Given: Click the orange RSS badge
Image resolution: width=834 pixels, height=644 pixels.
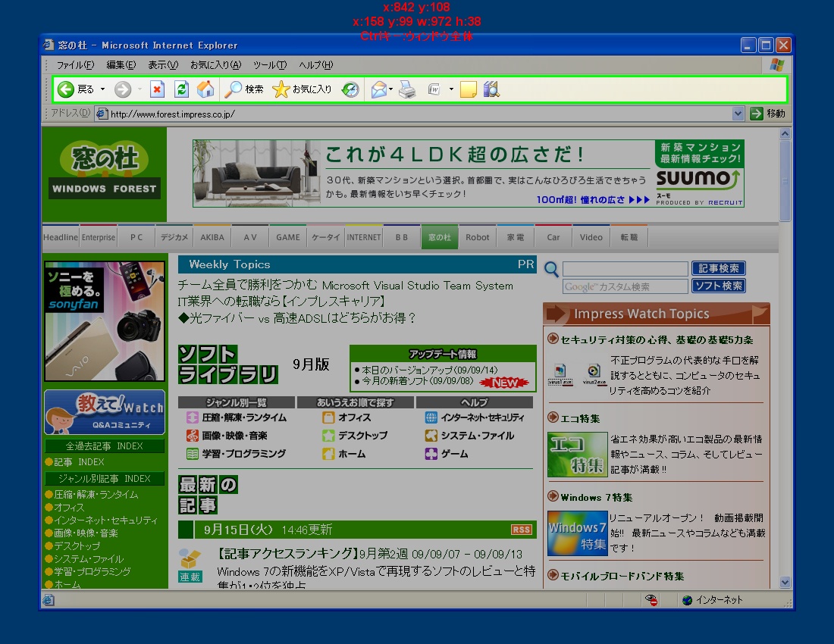Looking at the screenshot, I should tap(522, 530).
